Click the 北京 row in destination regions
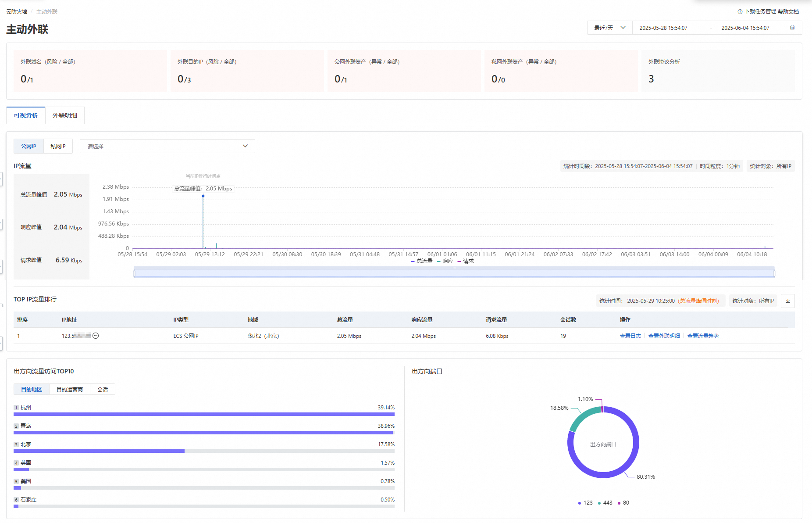The height and width of the screenshot is (523, 812). click(x=204, y=447)
